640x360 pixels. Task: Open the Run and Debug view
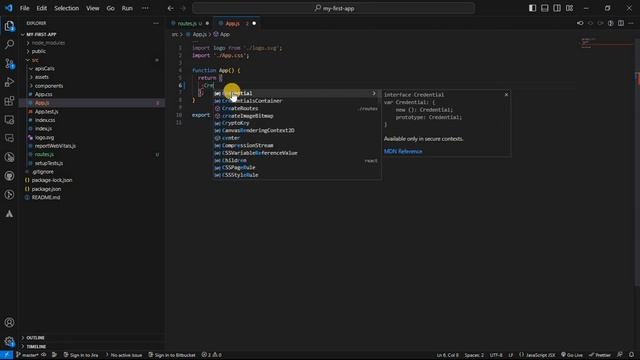pyautogui.click(x=9, y=82)
